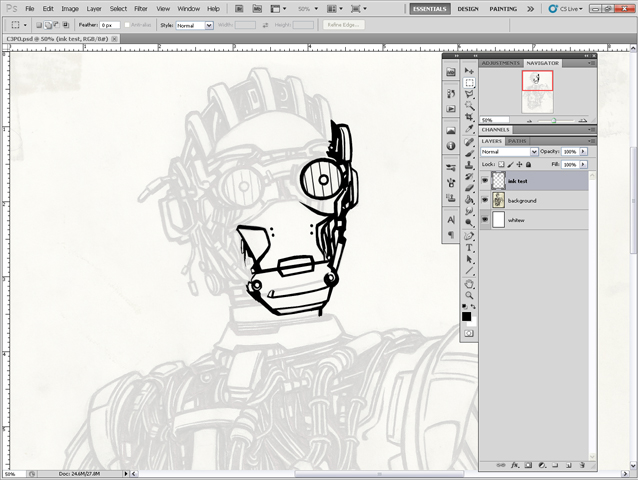Screen dimensions: 638x480
Task: Open the Character panel icon
Action: (x=451, y=220)
